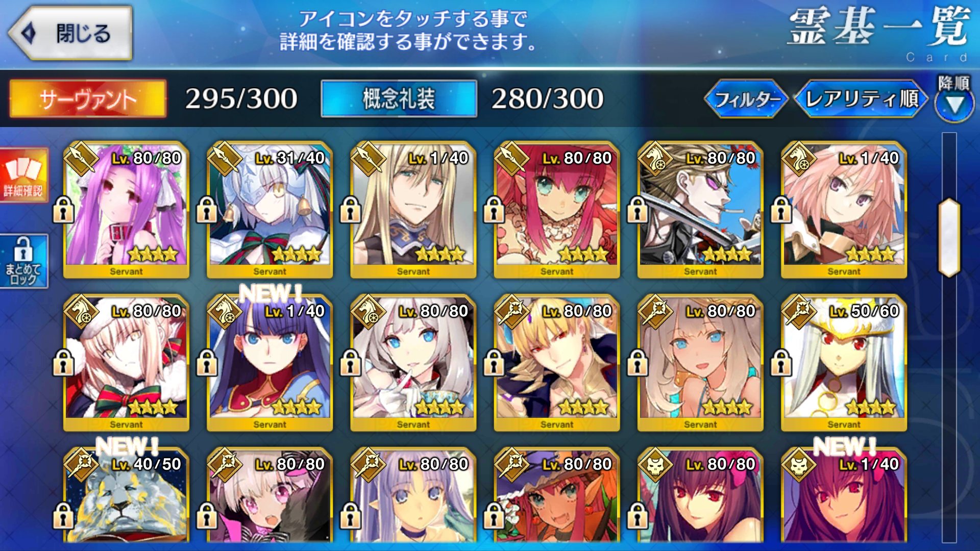Click the Caster class icon on Lv. 50/60 servant
This screenshot has width=980, height=551.
(798, 312)
